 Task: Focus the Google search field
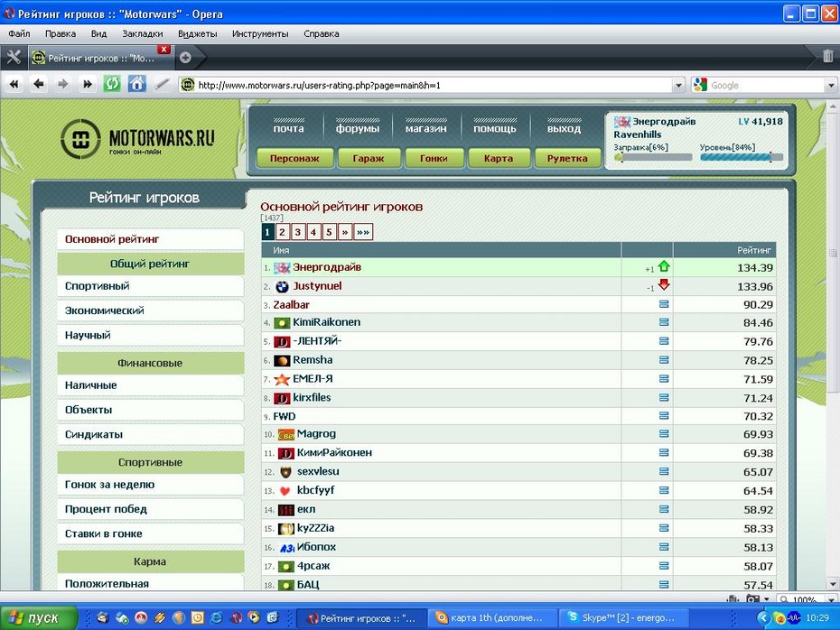coord(766,85)
